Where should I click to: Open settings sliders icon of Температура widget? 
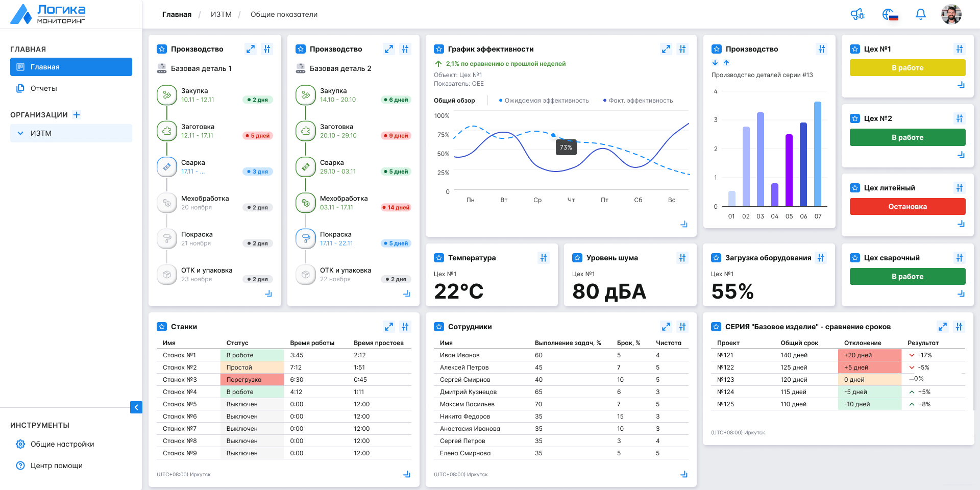point(544,258)
